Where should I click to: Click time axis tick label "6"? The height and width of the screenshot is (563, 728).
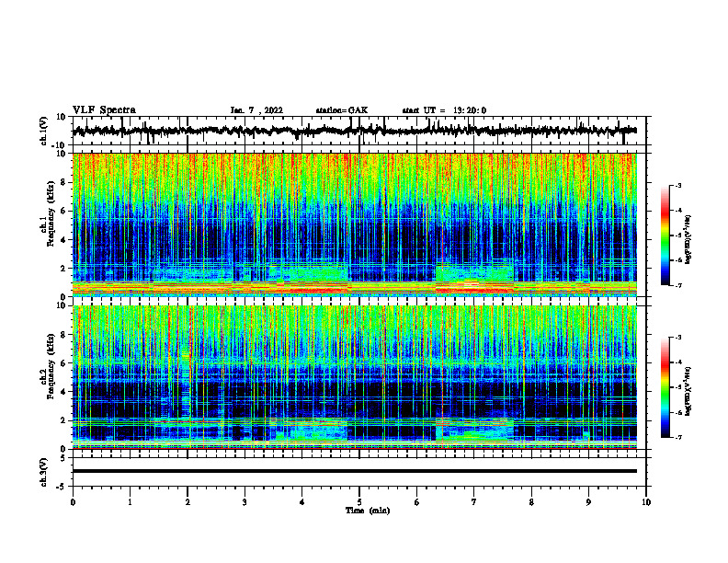417,502
